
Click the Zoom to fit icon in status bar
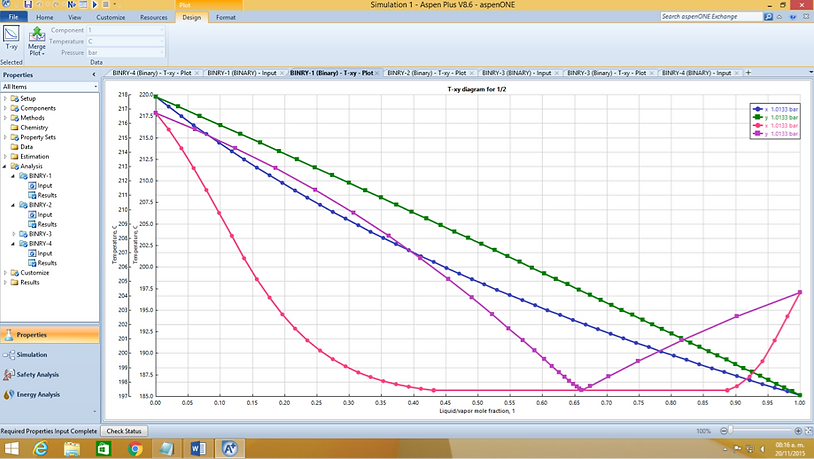pyautogui.click(x=808, y=431)
